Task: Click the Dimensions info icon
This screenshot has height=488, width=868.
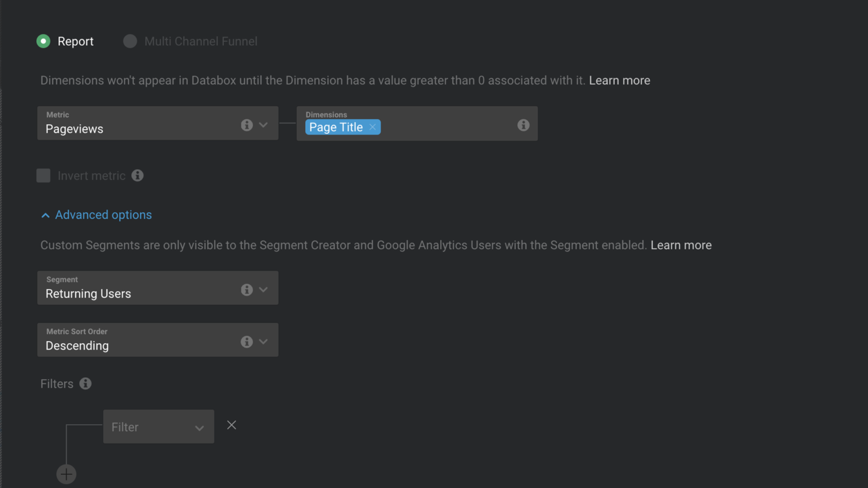Action: tap(523, 125)
